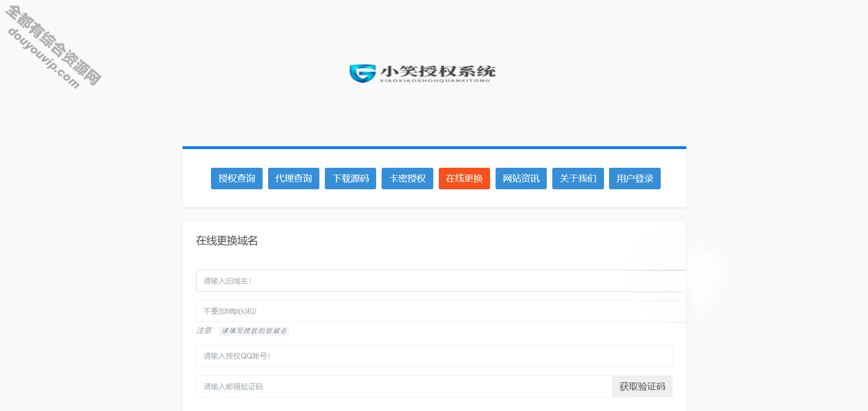Image resolution: width=868 pixels, height=411 pixels.
Task: Click the 请输入邮箱验证码 input field
Action: (404, 386)
